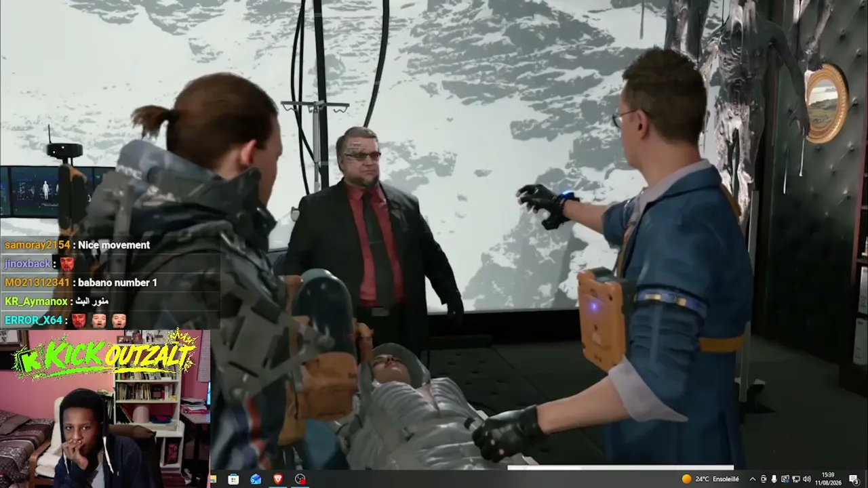Click username ERROR_X64 in chat overlay
This screenshot has width=868, height=488.
33,320
